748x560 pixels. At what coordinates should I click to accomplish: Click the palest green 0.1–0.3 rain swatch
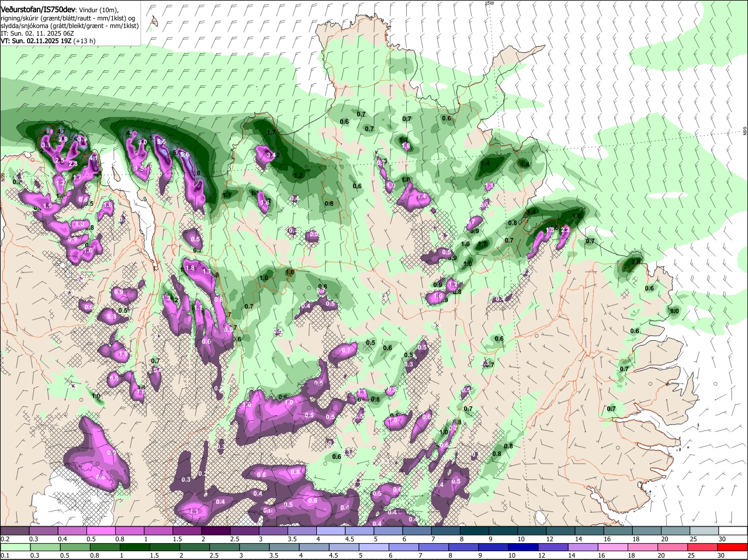16,547
